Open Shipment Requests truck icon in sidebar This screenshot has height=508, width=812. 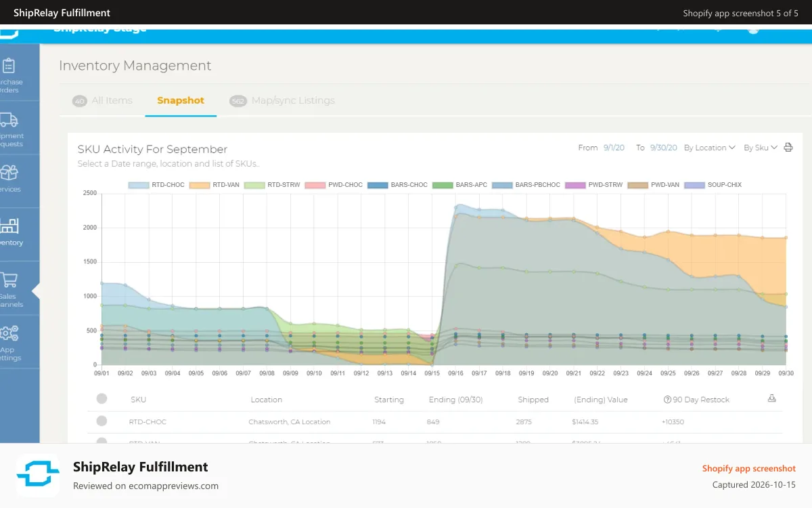tap(8, 120)
